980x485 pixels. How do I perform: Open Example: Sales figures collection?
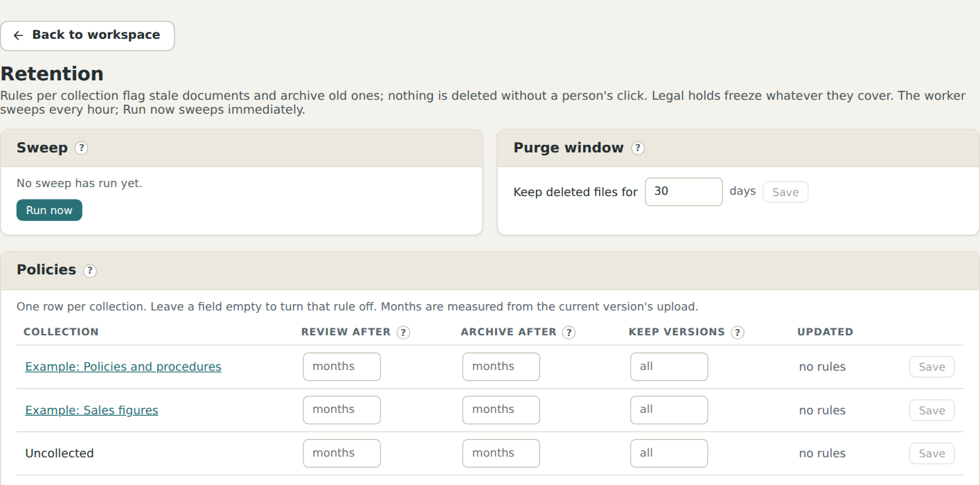(91, 410)
